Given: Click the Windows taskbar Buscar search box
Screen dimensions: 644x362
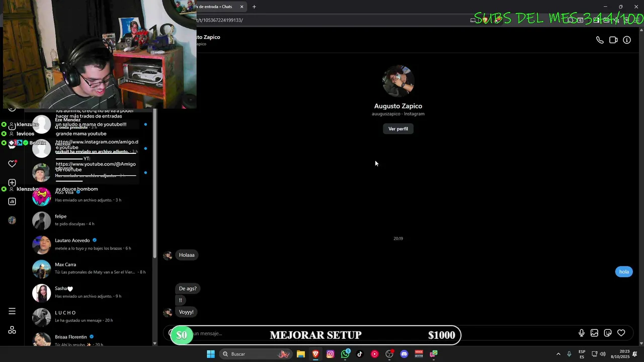Looking at the screenshot, I should pyautogui.click(x=256, y=354).
